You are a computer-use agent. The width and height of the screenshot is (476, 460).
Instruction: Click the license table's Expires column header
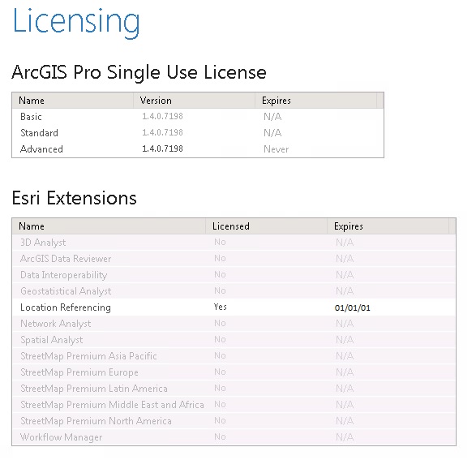[x=315, y=101]
